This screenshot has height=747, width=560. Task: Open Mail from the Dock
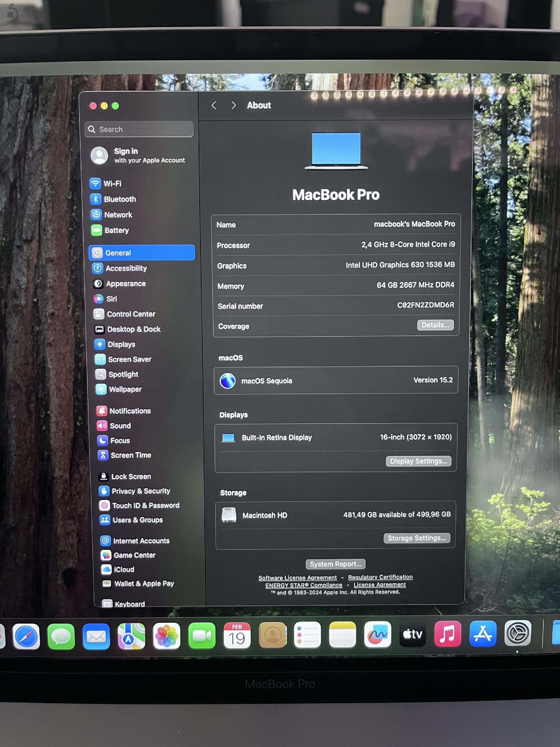point(96,636)
